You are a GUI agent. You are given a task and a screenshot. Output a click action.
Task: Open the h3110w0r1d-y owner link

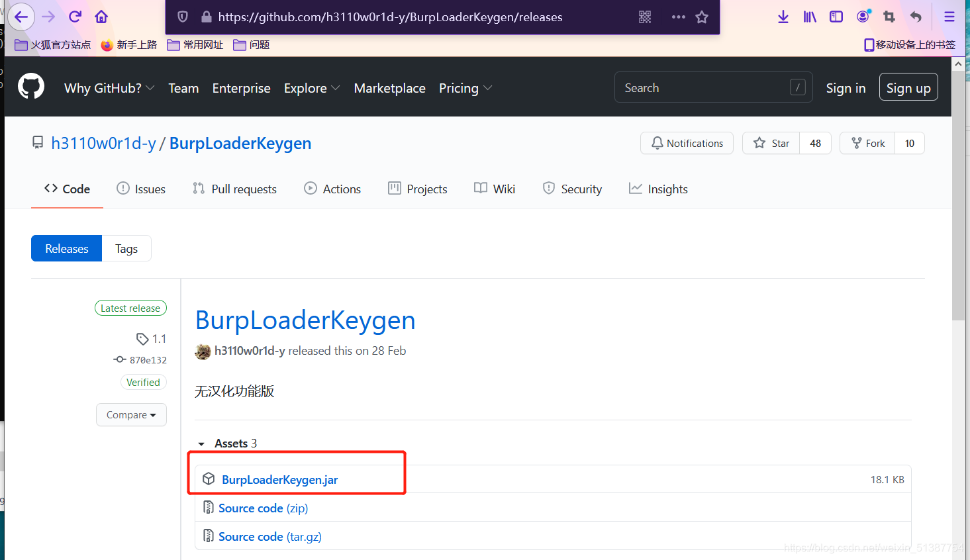(104, 143)
